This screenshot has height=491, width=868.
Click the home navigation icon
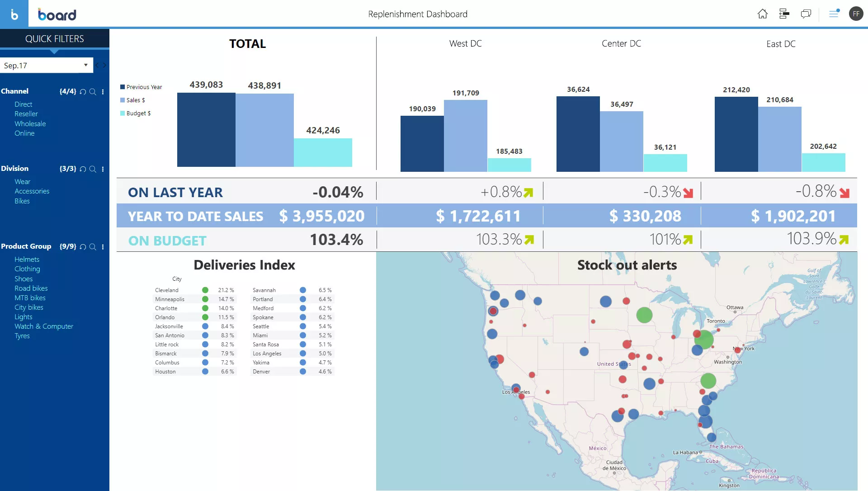pos(763,14)
